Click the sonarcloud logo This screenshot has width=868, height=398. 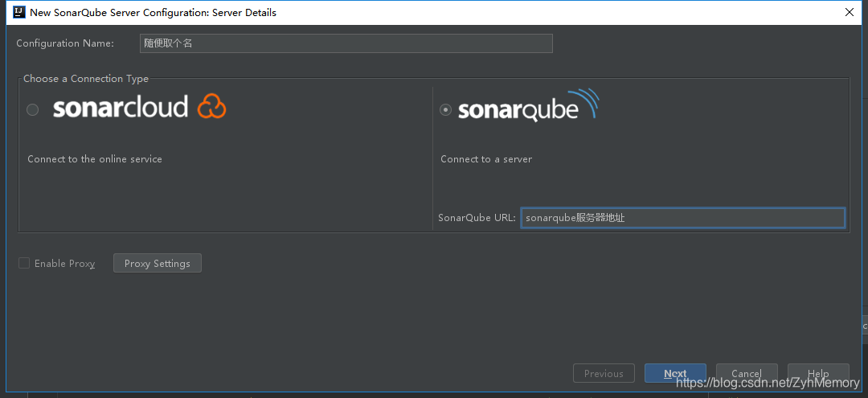(140, 106)
